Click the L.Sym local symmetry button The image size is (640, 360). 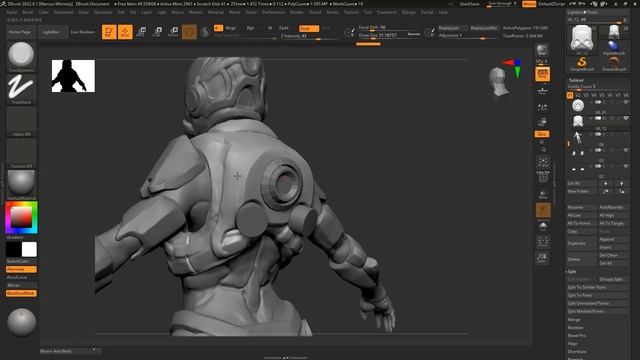coord(542,108)
